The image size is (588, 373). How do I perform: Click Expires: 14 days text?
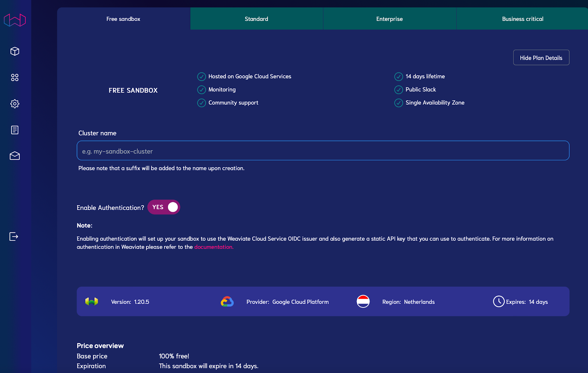click(527, 302)
